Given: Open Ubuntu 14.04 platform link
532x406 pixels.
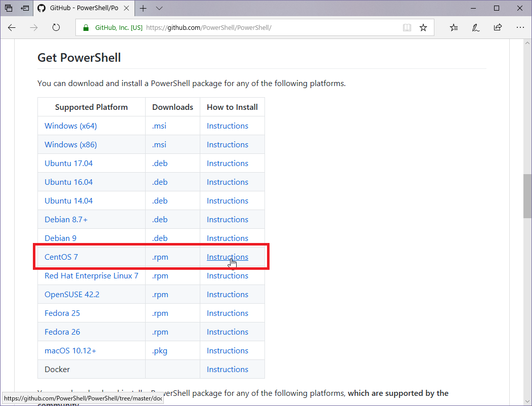Looking at the screenshot, I should (69, 200).
